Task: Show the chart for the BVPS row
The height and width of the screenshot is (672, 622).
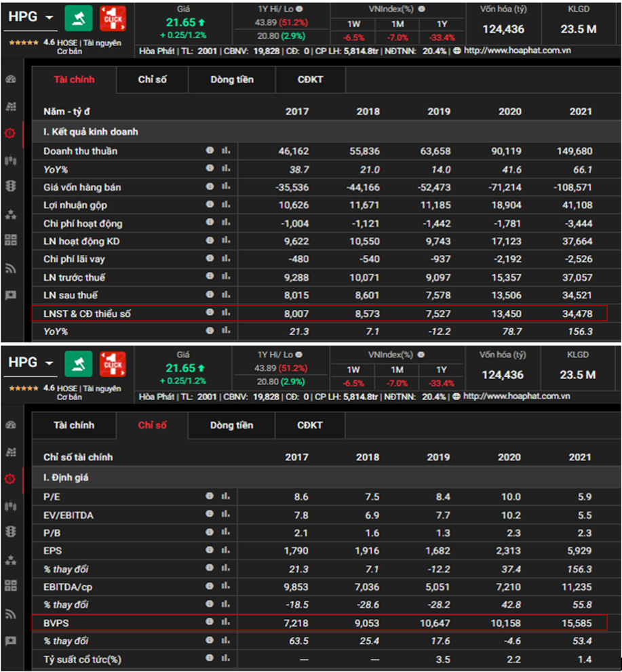Action: point(225,622)
